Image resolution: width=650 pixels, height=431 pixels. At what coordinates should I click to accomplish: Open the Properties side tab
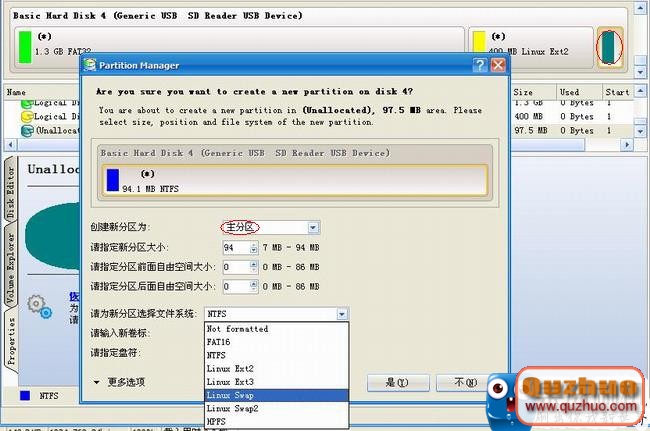[10, 341]
